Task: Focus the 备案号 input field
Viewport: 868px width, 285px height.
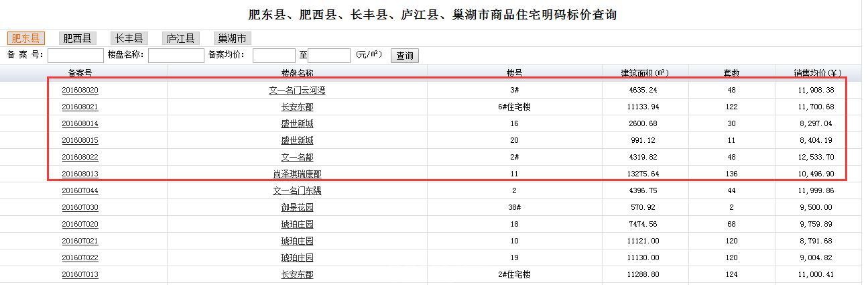Action: (76, 56)
